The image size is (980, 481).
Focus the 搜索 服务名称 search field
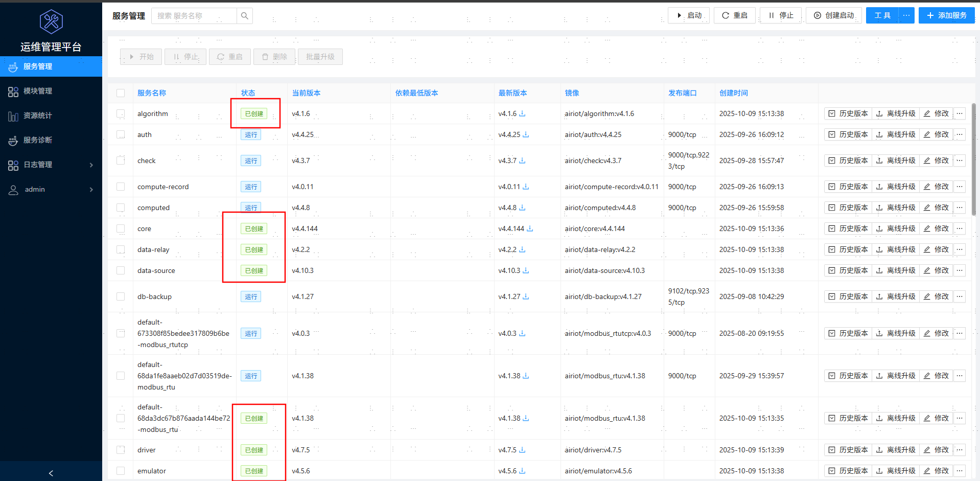click(x=194, y=16)
